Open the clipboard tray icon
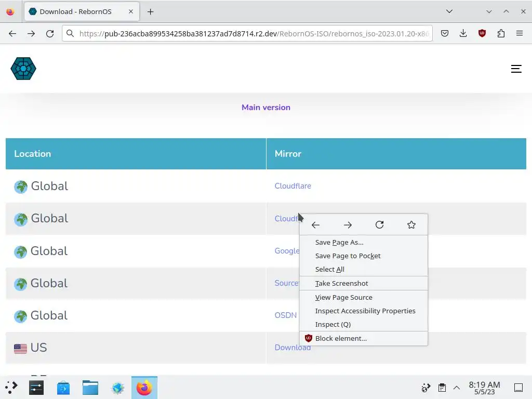Screen dimensions: 532x399 point(442,388)
